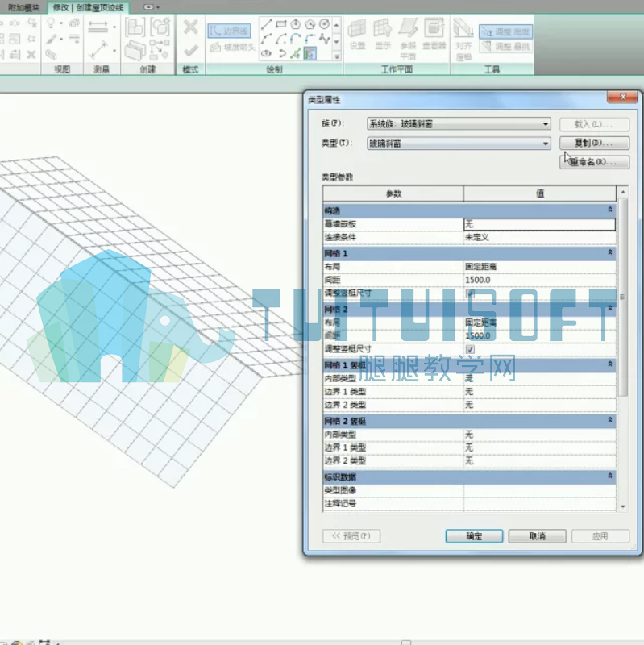The image size is (644, 645).
Task: Click the red X cancel edit mode icon
Action: coord(190,27)
